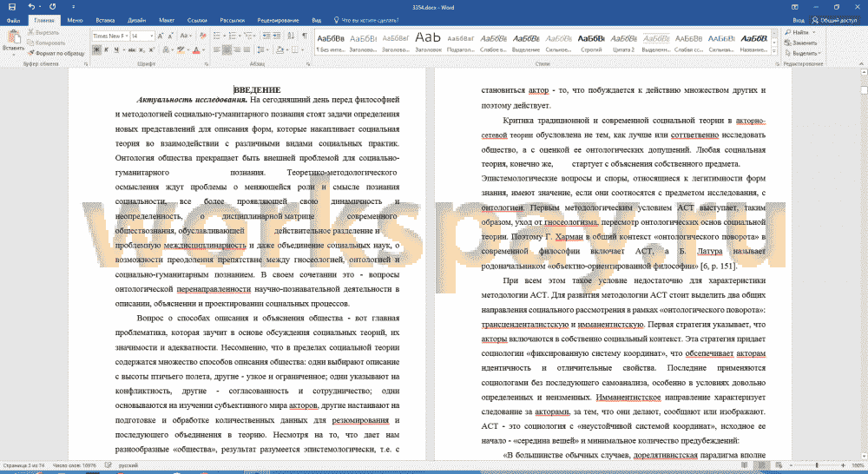The width and height of the screenshot is (868, 474).
Task: Open the change case Aa dropdown
Action: [x=186, y=36]
